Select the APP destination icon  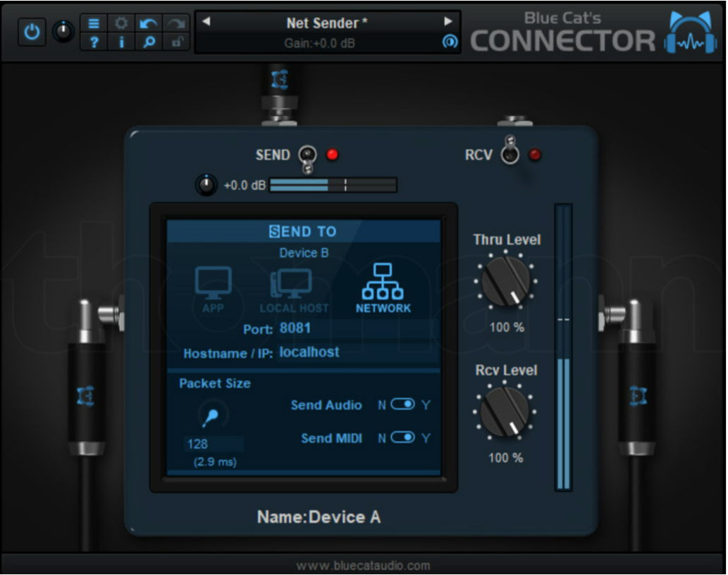pyautogui.click(x=213, y=290)
